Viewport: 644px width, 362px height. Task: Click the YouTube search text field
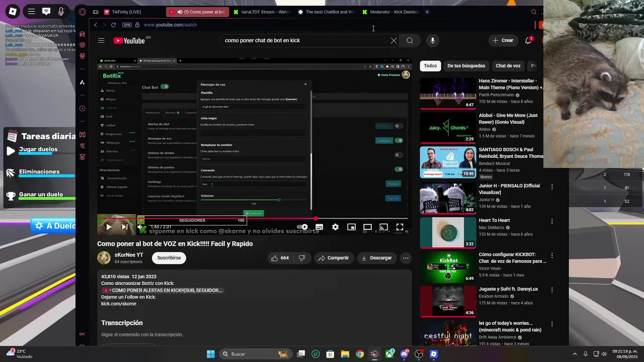[x=304, y=40]
